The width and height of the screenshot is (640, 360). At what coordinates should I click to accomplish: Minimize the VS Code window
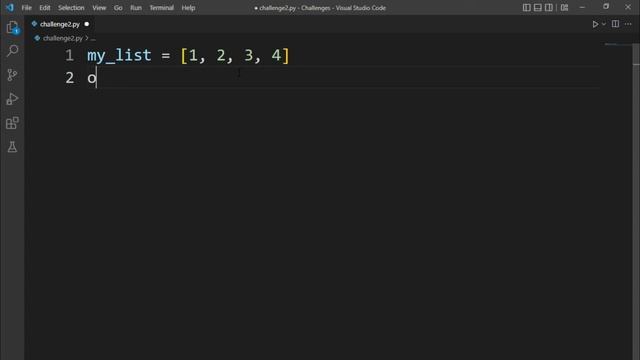582,7
